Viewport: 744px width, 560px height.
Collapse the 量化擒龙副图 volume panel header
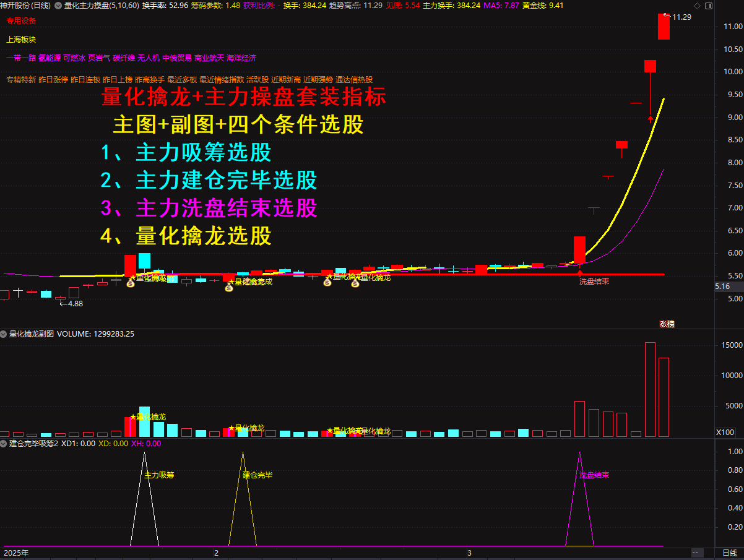pos(4,334)
